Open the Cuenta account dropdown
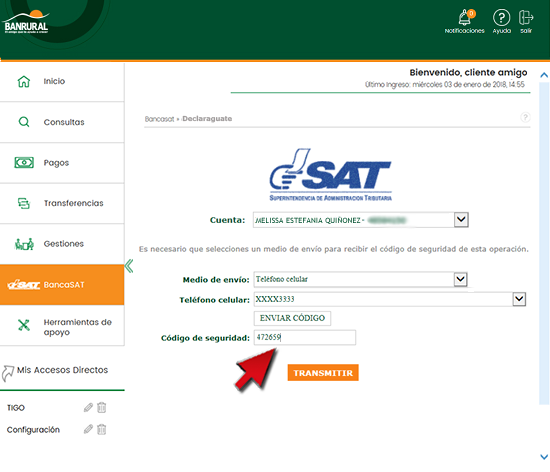 [461, 220]
